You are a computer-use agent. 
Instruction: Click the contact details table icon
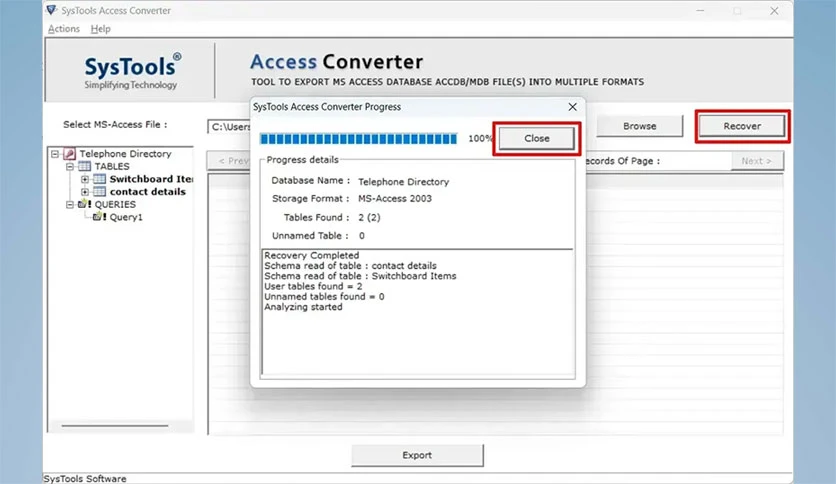100,192
